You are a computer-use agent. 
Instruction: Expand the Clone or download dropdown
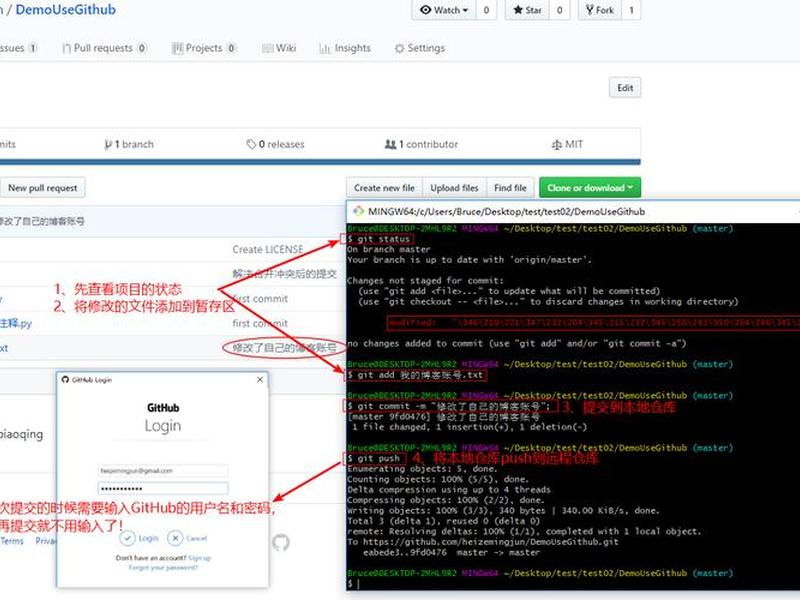tap(590, 188)
